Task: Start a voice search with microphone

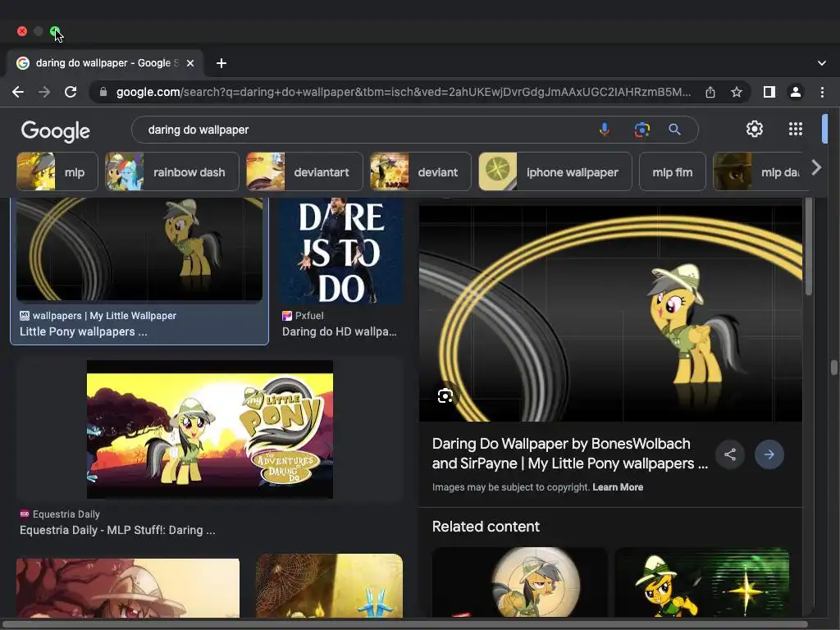Action: tap(605, 130)
